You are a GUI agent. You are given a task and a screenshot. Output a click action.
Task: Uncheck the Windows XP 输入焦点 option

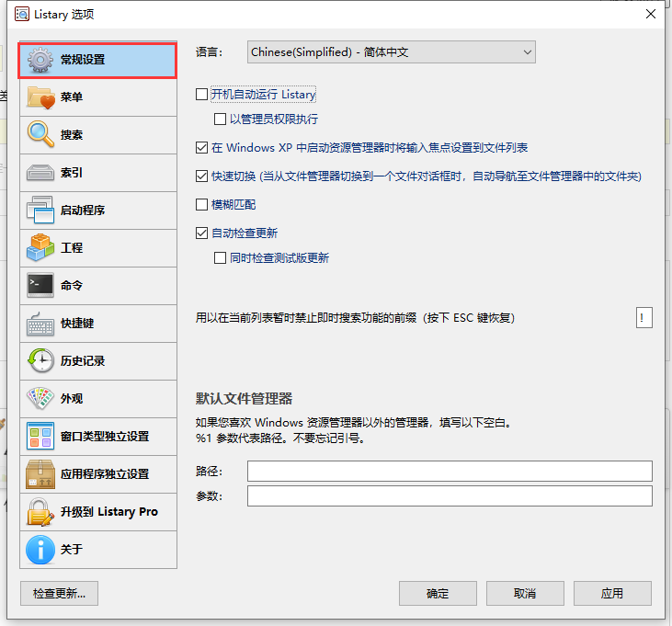click(x=201, y=148)
